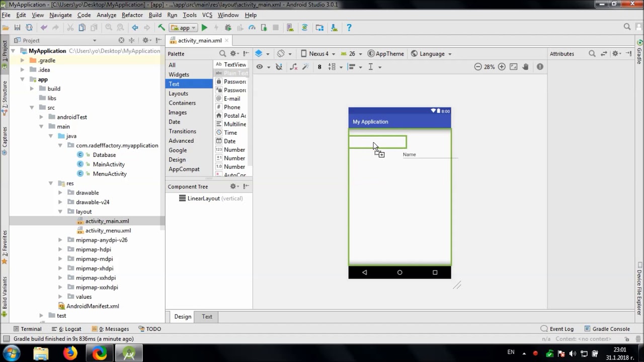Image resolution: width=644 pixels, height=362 pixels.
Task: Click the AppTheme button
Action: coord(386,53)
